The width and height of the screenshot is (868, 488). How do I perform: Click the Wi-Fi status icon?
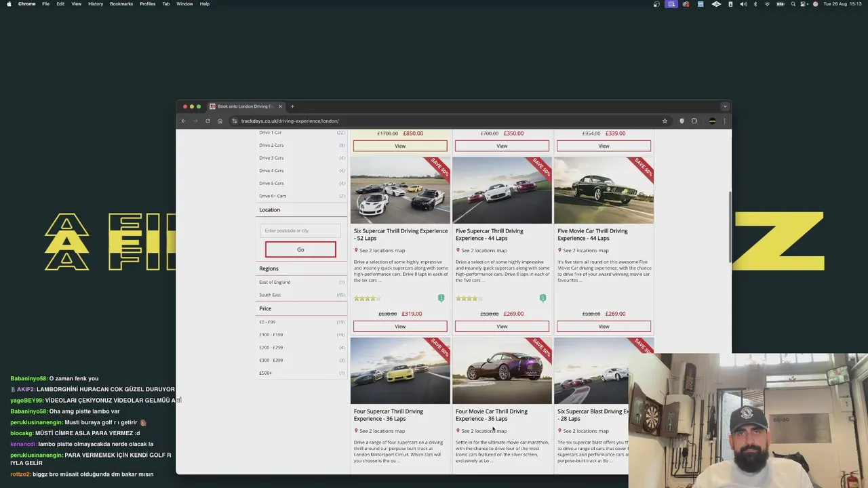point(768,4)
